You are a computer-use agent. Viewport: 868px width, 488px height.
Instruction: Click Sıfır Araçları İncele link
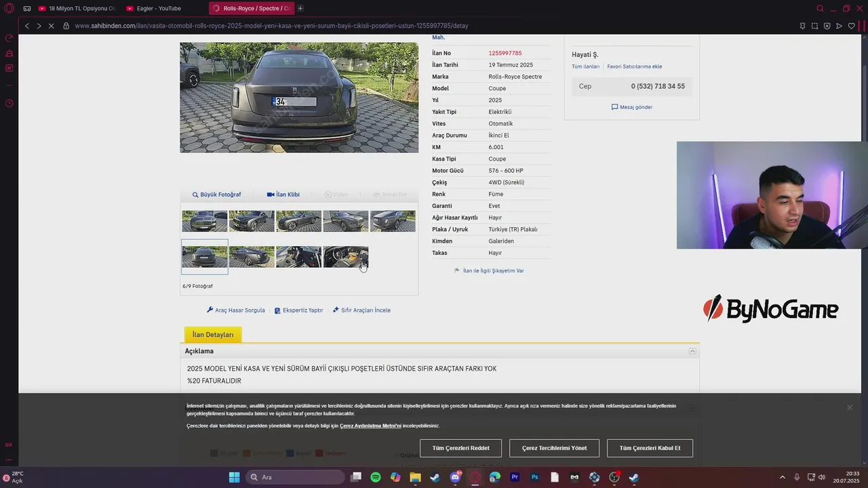[361, 310]
